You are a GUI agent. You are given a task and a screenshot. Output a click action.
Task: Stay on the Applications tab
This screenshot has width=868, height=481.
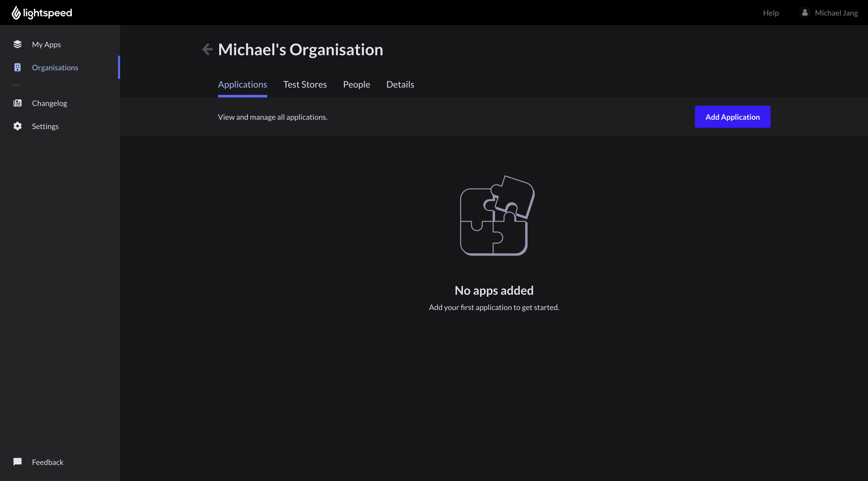coord(242,84)
